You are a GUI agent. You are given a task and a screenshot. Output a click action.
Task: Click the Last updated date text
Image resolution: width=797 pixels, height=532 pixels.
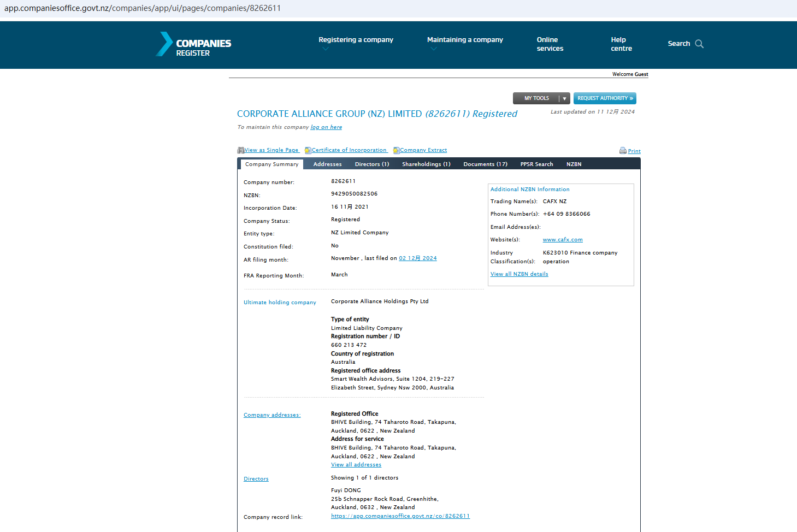592,112
